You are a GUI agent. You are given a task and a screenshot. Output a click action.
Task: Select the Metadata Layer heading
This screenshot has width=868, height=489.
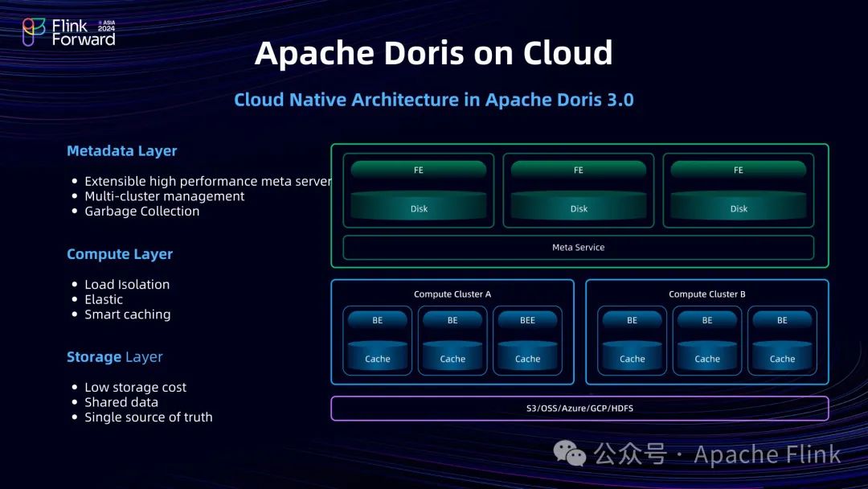(121, 150)
